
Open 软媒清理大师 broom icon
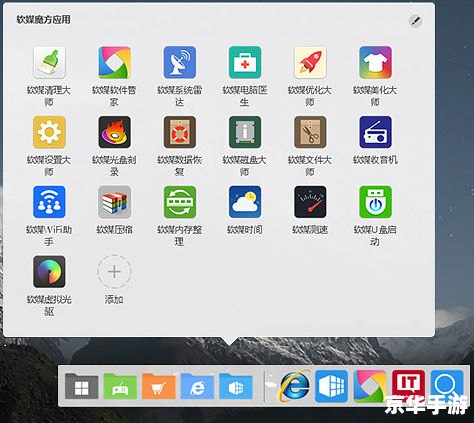(x=49, y=63)
